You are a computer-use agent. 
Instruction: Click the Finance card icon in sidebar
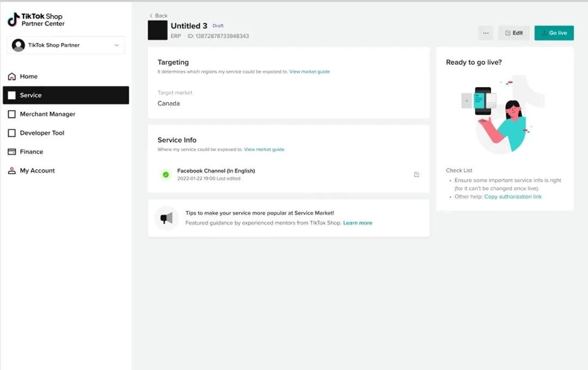click(x=12, y=152)
